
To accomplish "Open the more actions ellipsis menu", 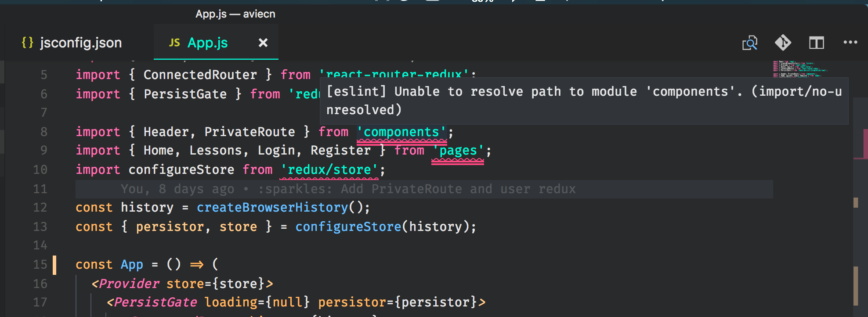I will point(850,43).
